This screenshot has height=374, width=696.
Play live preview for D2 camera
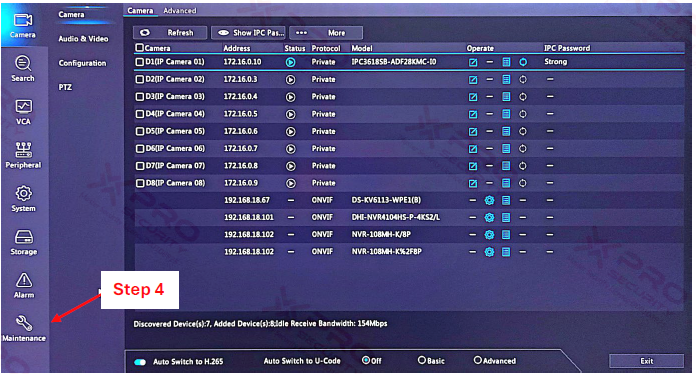tap(290, 80)
